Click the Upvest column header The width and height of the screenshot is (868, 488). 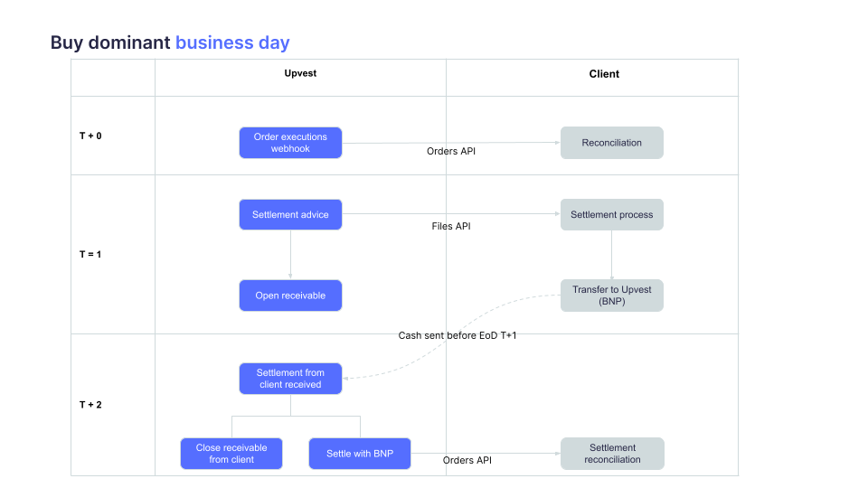tap(300, 73)
